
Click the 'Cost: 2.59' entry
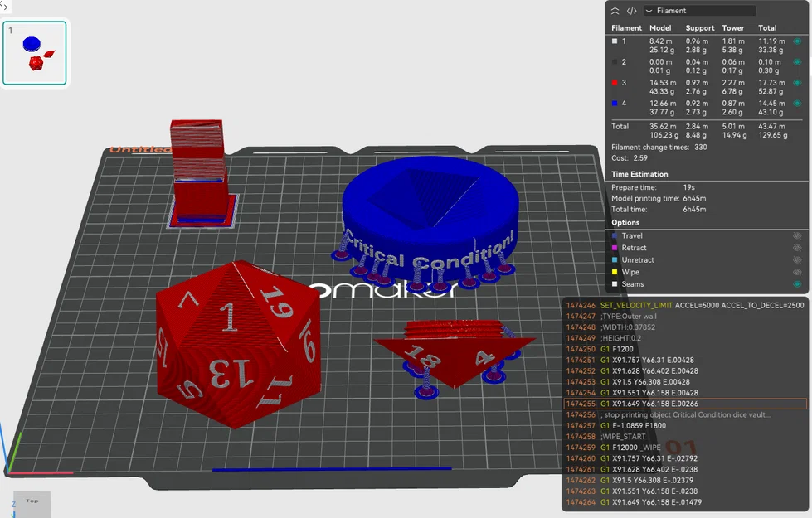coord(630,157)
